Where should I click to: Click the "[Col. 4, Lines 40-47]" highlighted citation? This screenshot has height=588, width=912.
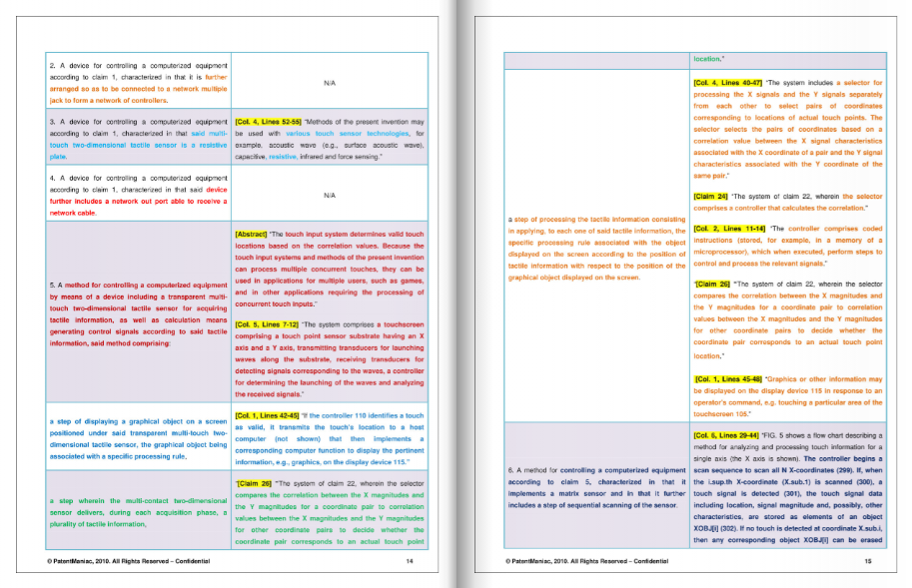click(x=727, y=83)
